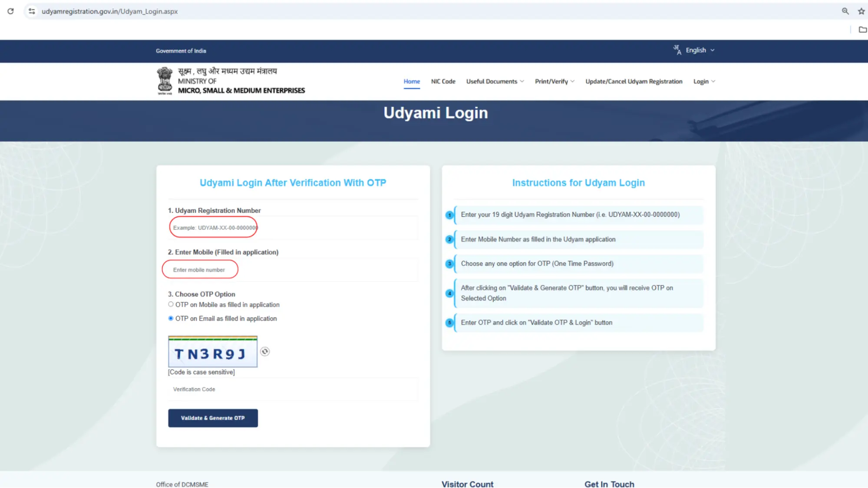Open the NIC Code page
Screen dimensions: 868x488
pyautogui.click(x=443, y=82)
